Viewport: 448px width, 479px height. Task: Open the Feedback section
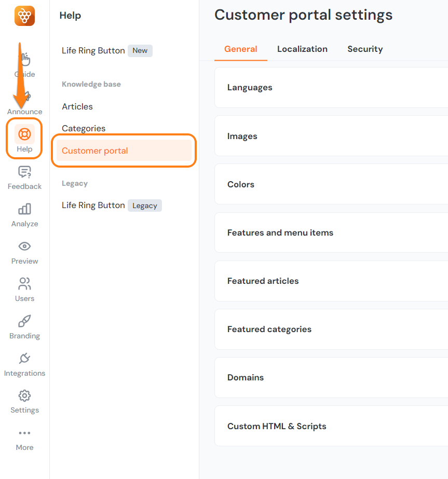point(24,177)
